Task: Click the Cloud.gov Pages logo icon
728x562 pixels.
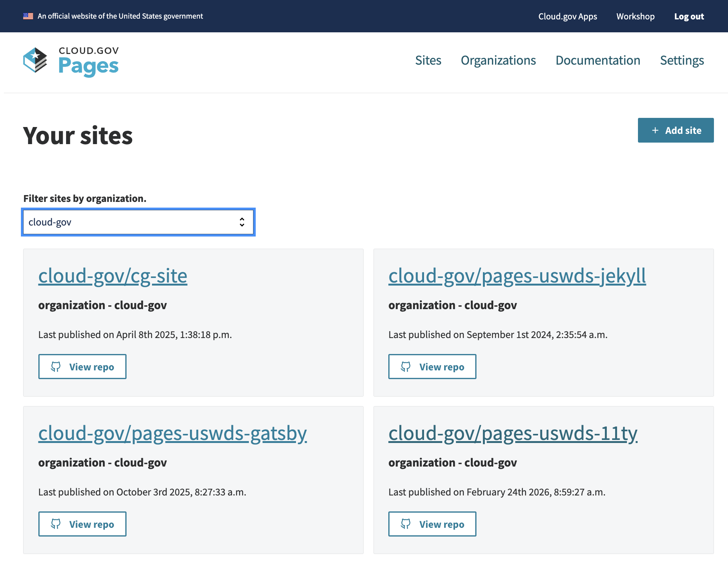Action: (35, 60)
